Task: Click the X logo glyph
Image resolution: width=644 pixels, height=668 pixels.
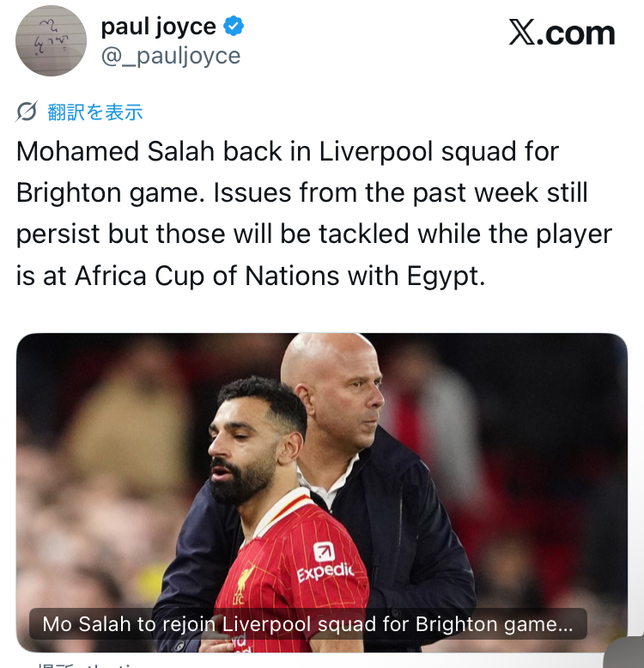Action: (522, 32)
